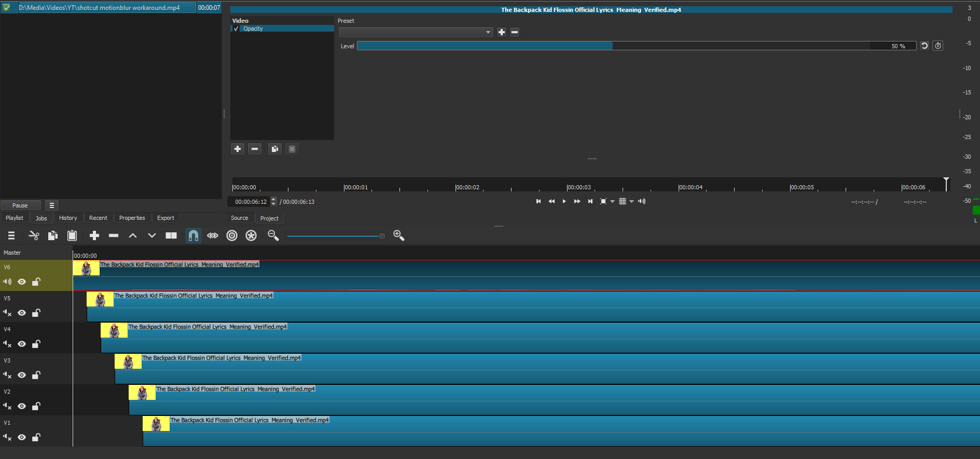Image resolution: width=980 pixels, height=459 pixels.
Task: Click the ripple trim icon in timeline toolbar
Action: click(x=232, y=236)
